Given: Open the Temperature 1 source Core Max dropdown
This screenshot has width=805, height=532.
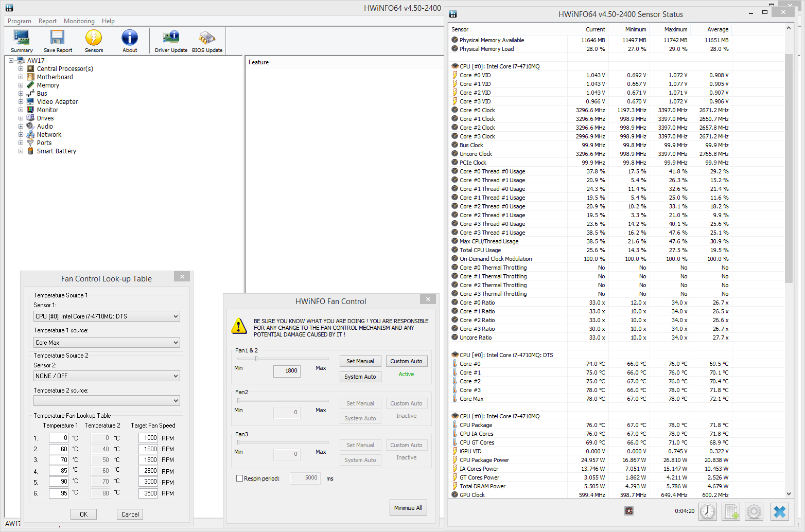Looking at the screenshot, I should click(107, 343).
